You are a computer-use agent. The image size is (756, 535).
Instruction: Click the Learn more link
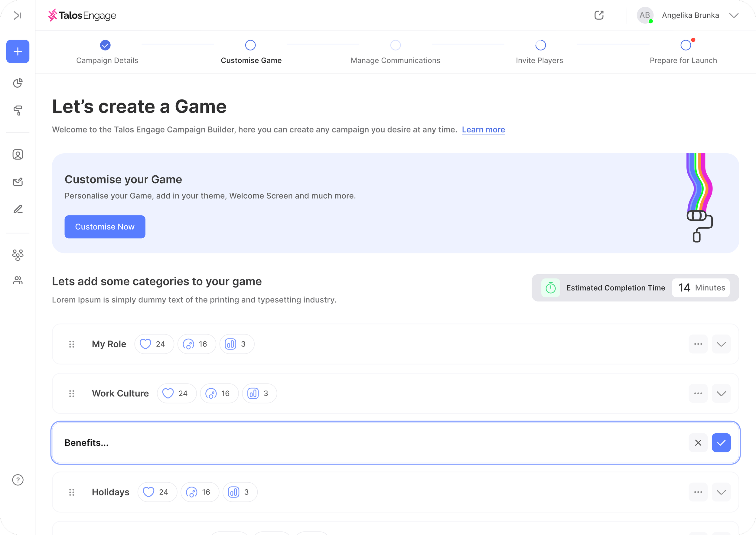tap(483, 130)
